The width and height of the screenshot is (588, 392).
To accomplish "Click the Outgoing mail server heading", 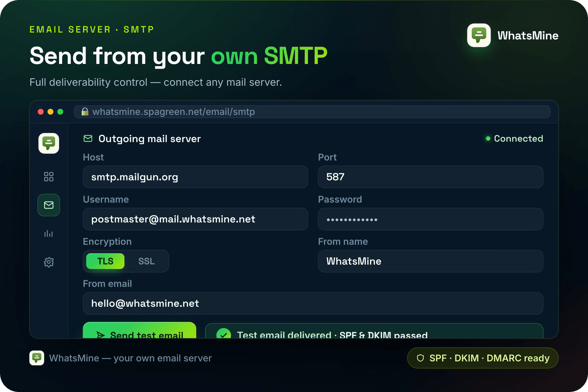I will coord(150,139).
